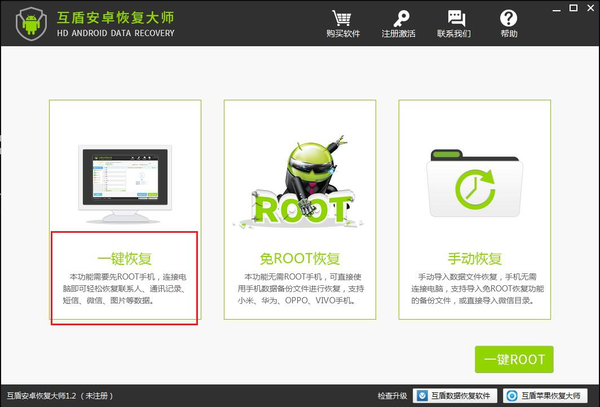Click the 注册激活 key icon
600x407 pixels.
(x=401, y=18)
